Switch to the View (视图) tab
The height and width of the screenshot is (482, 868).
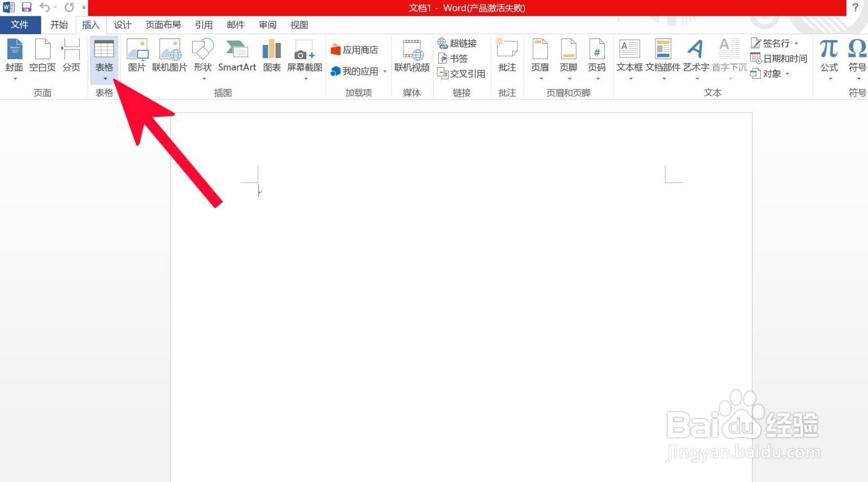(x=299, y=25)
